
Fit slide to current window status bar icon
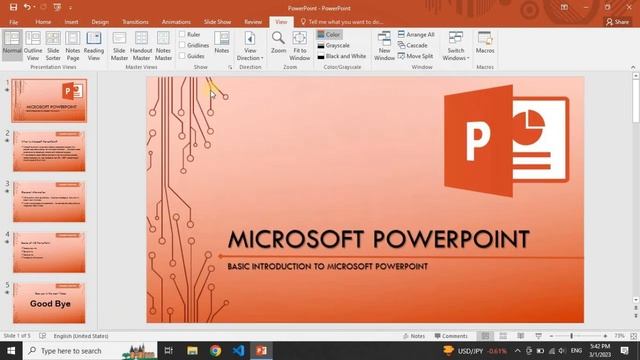(x=633, y=336)
